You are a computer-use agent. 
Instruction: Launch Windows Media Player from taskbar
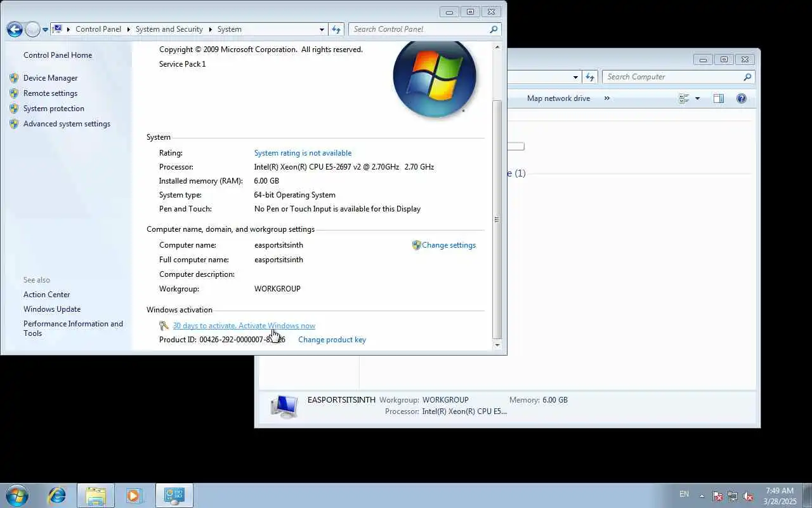pos(134,495)
